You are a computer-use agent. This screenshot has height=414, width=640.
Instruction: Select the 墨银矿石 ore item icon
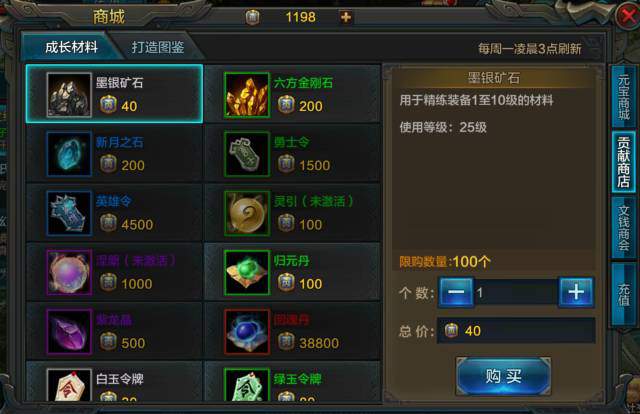click(x=69, y=95)
